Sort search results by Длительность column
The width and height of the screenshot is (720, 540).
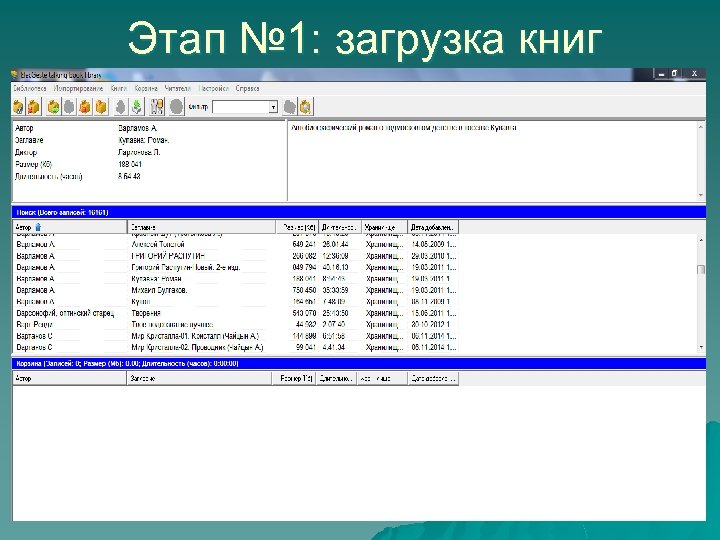[x=340, y=227]
